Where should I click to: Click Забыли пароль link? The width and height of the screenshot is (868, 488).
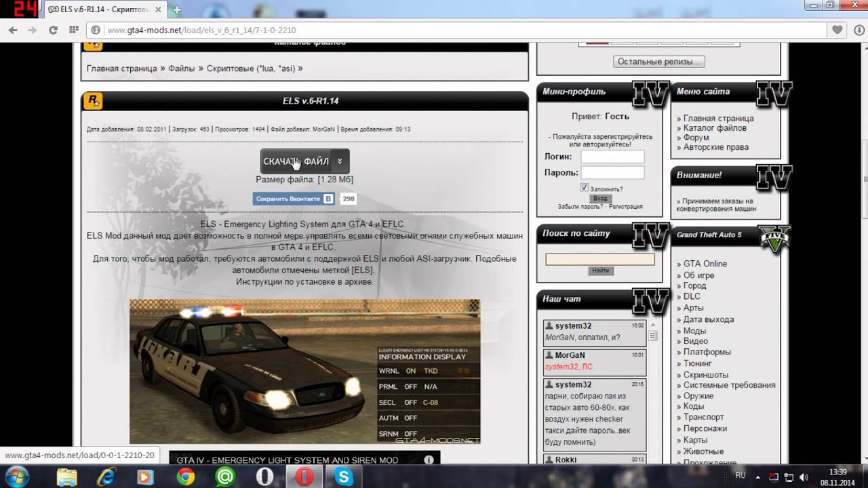point(581,206)
